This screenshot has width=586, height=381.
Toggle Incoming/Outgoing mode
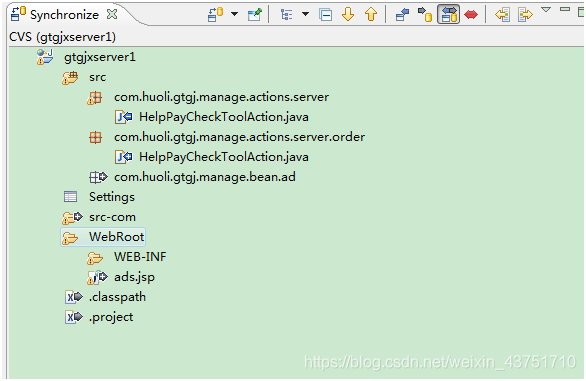click(x=448, y=15)
